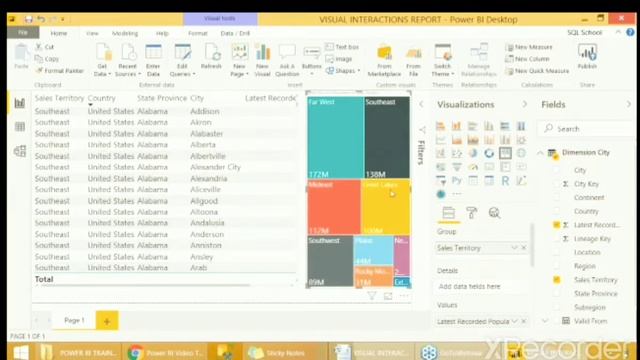This screenshot has width=640, height=360.
Task: Switch to the Modeling ribbon tab
Action: coord(125,33)
